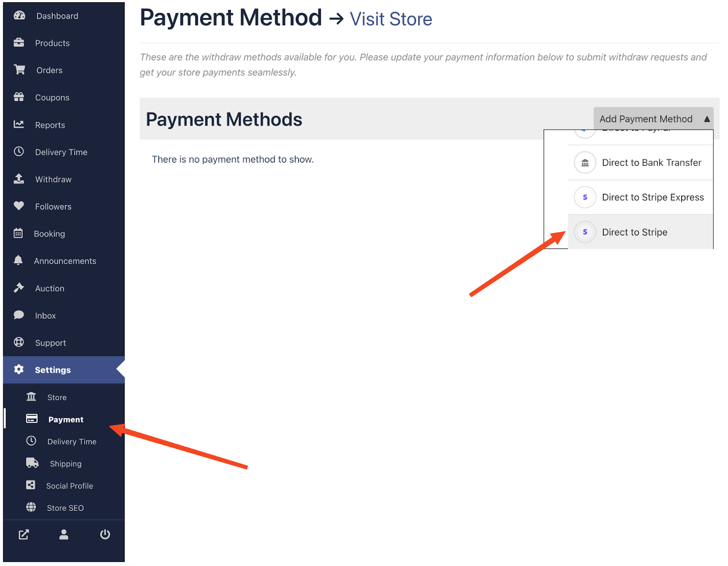
Task: Click the Coupons gift icon
Action: pos(19,97)
